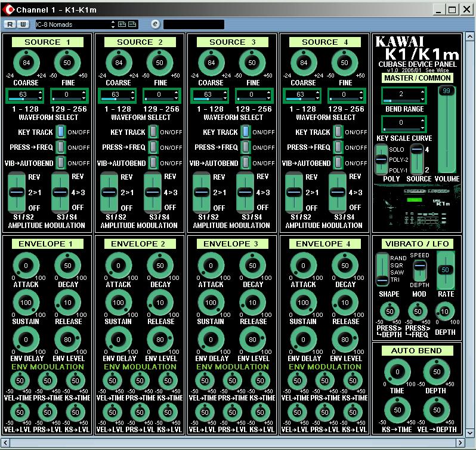Click the Vibrato RATE slider
The image size is (476, 450).
[446, 270]
